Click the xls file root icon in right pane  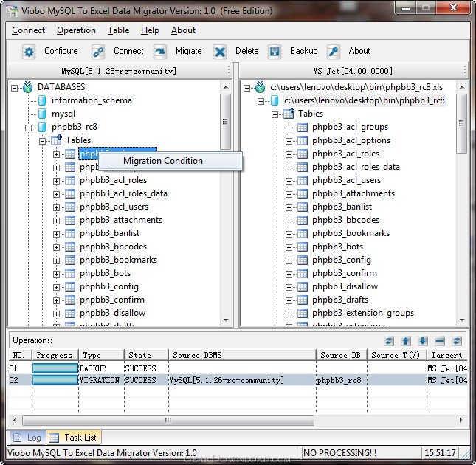pyautogui.click(x=261, y=87)
